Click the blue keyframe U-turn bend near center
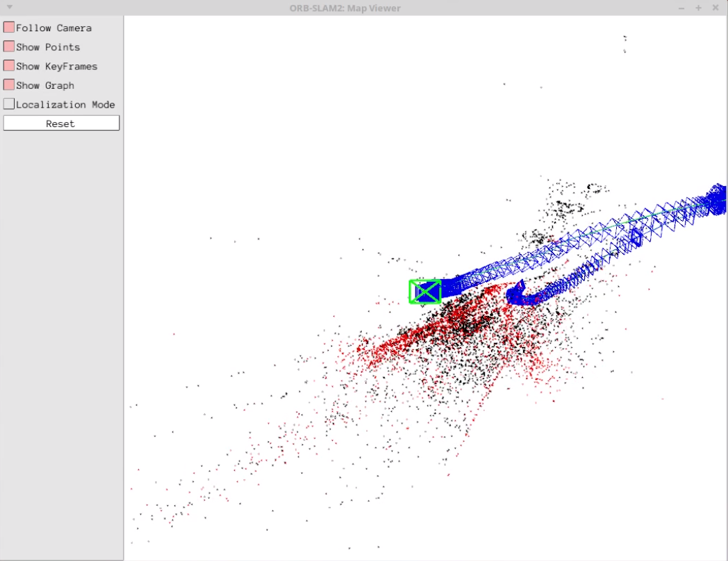 [x=518, y=296]
